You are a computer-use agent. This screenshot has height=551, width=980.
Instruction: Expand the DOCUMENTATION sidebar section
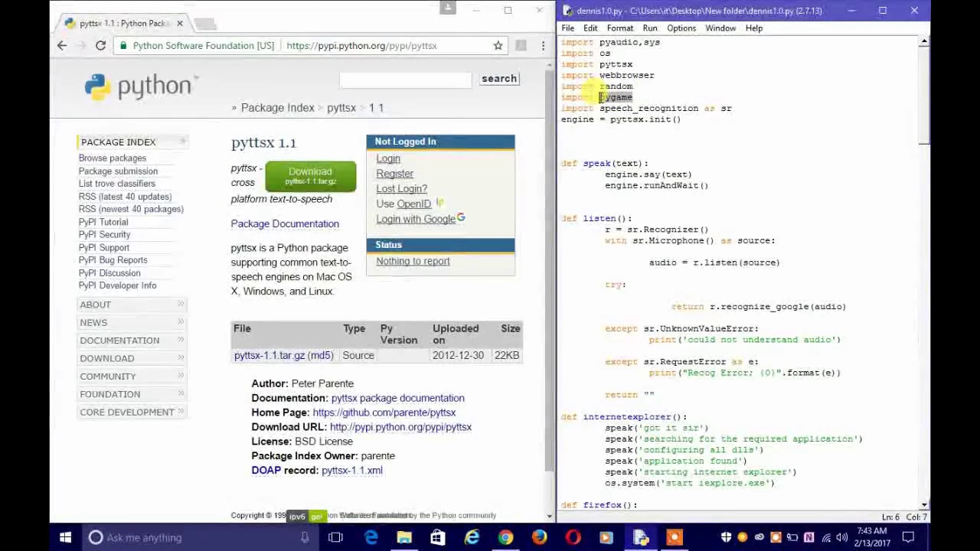[x=131, y=341]
